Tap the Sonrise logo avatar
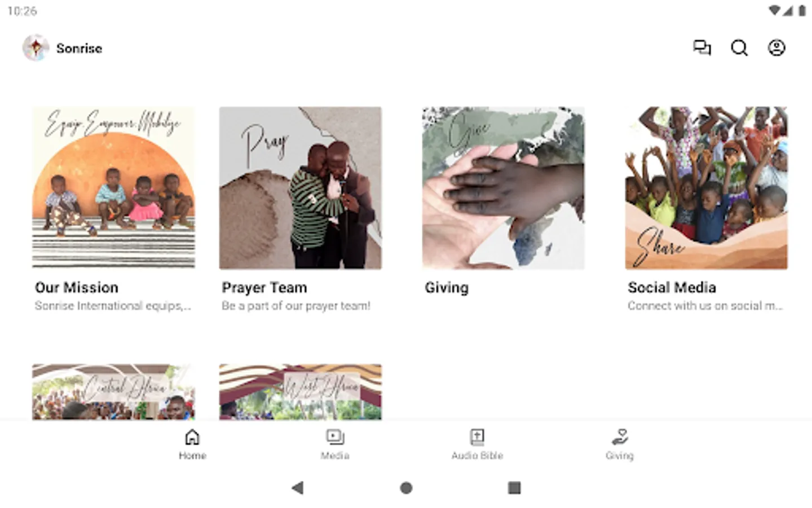The height and width of the screenshot is (508, 812). point(36,48)
